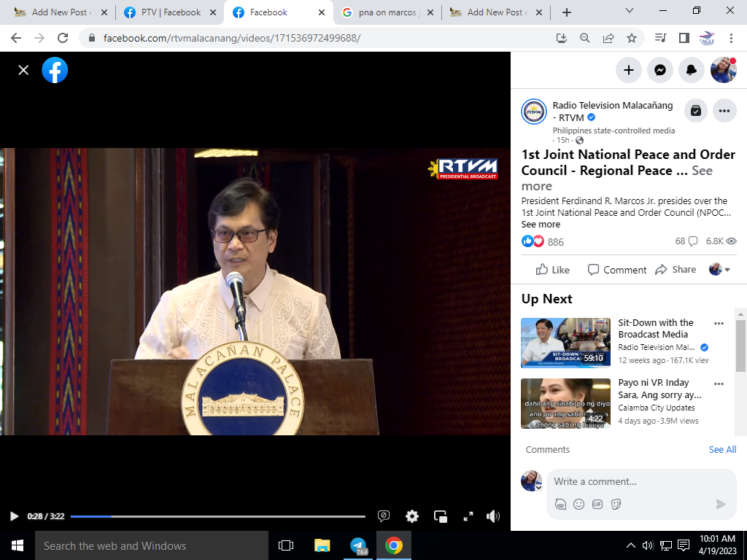747x560 pixels.
Task: Save the RTVM video to collection
Action: pos(696,111)
